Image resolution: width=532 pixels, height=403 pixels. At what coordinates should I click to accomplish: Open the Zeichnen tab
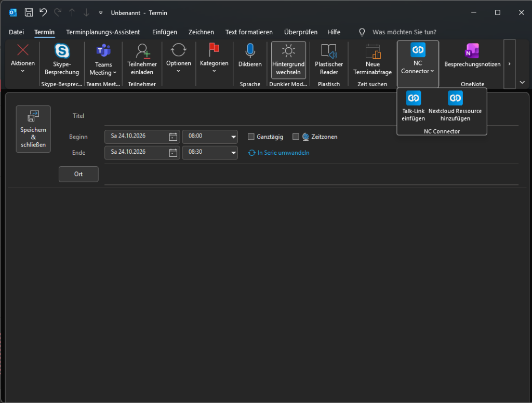201,32
